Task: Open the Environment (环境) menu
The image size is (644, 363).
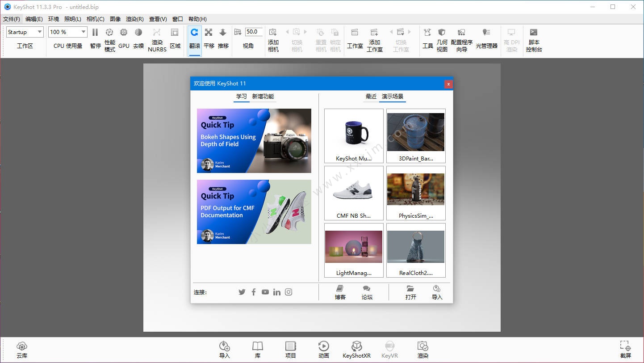Action: (54, 19)
